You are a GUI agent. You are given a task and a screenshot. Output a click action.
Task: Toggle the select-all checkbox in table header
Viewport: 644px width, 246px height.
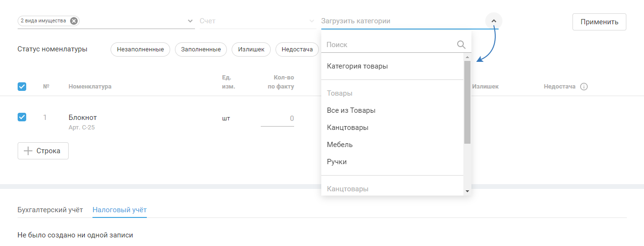coord(22,87)
